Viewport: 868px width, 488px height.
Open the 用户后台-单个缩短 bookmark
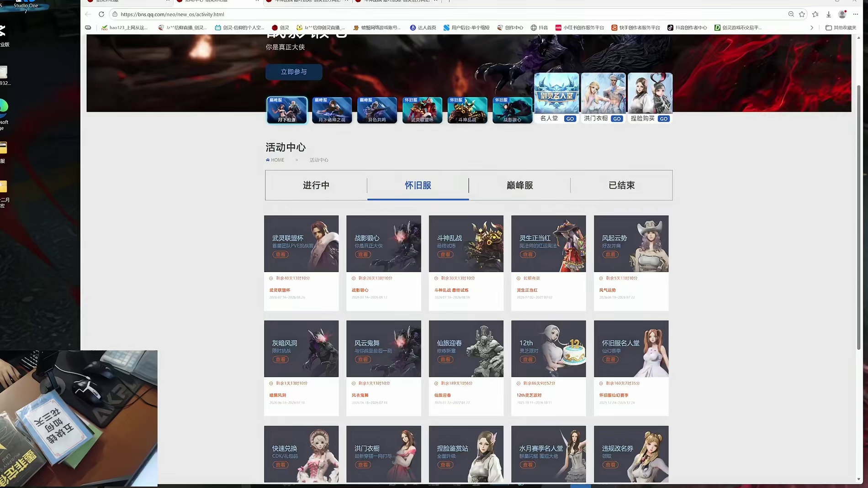[x=466, y=27]
